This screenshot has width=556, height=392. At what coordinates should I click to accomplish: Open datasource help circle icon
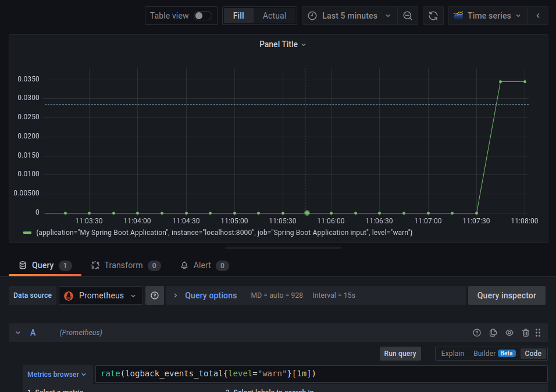[154, 295]
